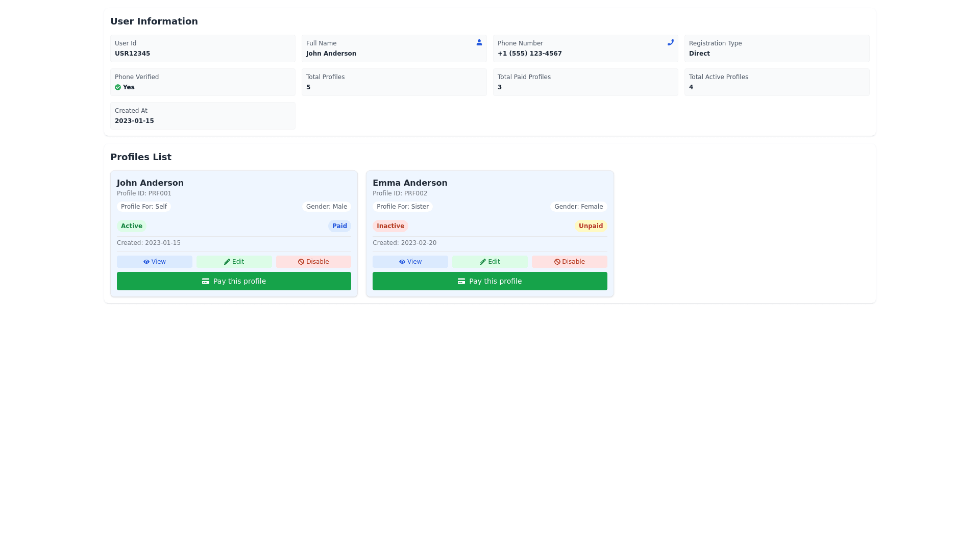Click the Paid badge on John's card
Screen dimensions: 980x551
click(x=339, y=226)
